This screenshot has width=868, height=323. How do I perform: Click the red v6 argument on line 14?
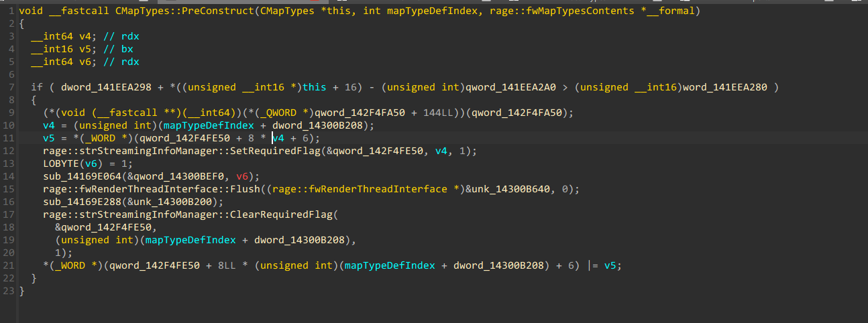point(244,176)
